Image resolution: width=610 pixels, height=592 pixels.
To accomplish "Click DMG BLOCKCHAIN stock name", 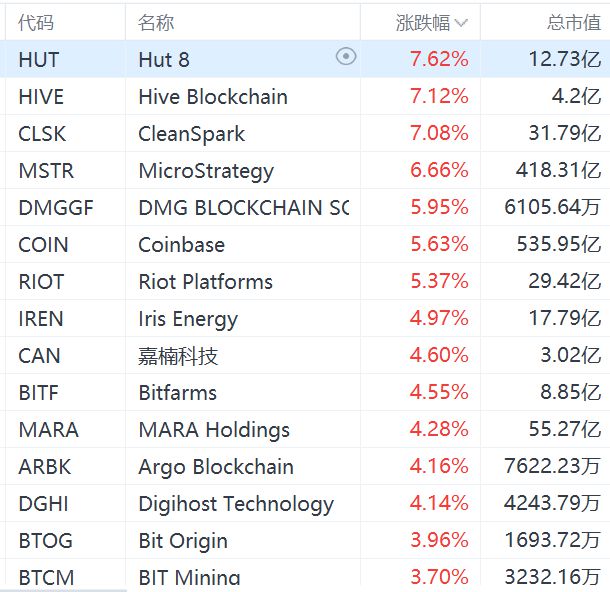I will tap(243, 207).
